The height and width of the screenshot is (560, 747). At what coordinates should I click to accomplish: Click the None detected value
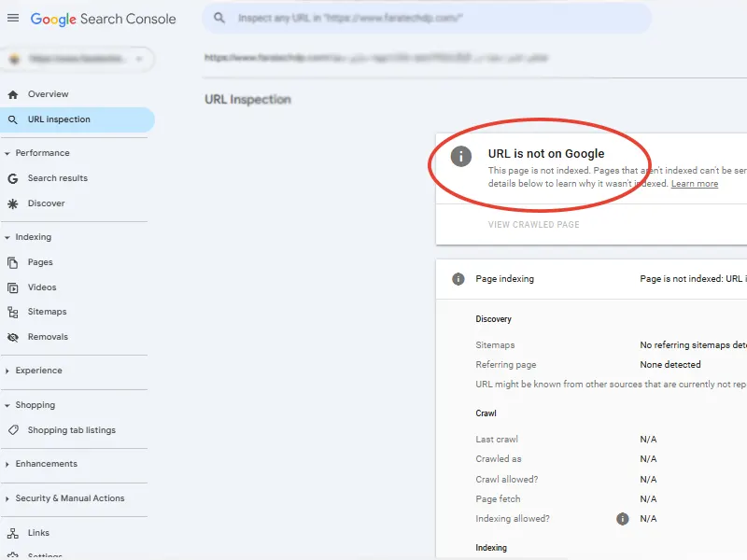pyautogui.click(x=670, y=365)
